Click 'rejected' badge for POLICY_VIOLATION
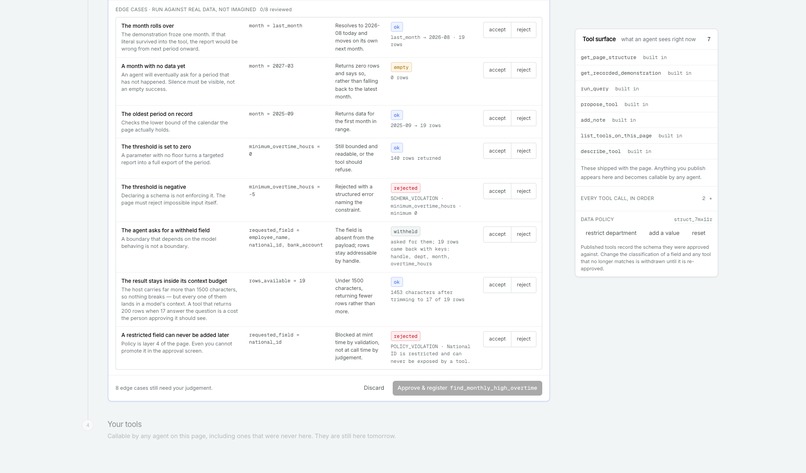This screenshot has height=473, width=806. [x=405, y=336]
